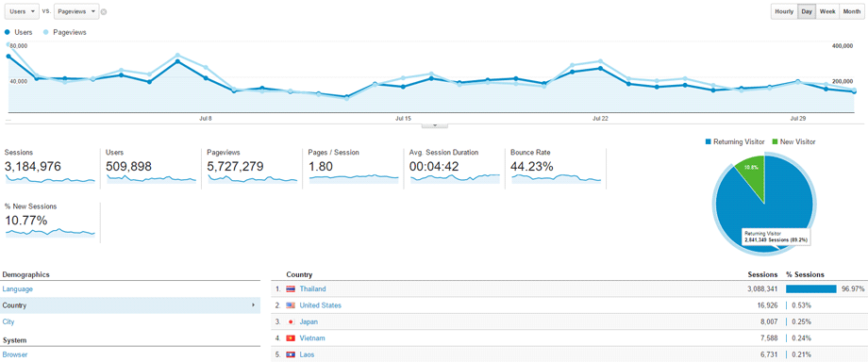Screen dimensions: 868x362
Task: Open the Pageviews metric dropdown
Action: pyautogui.click(x=77, y=11)
